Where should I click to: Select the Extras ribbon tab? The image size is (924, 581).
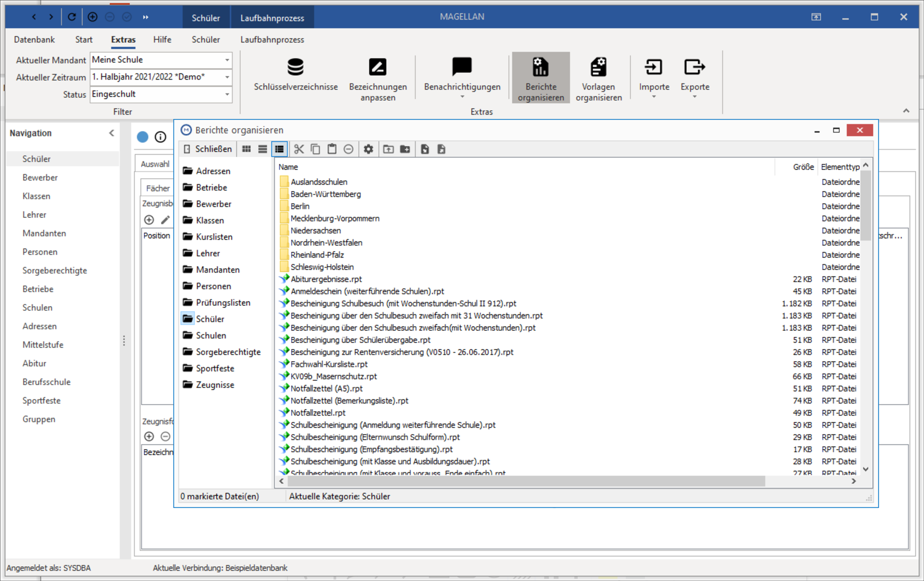click(x=123, y=40)
